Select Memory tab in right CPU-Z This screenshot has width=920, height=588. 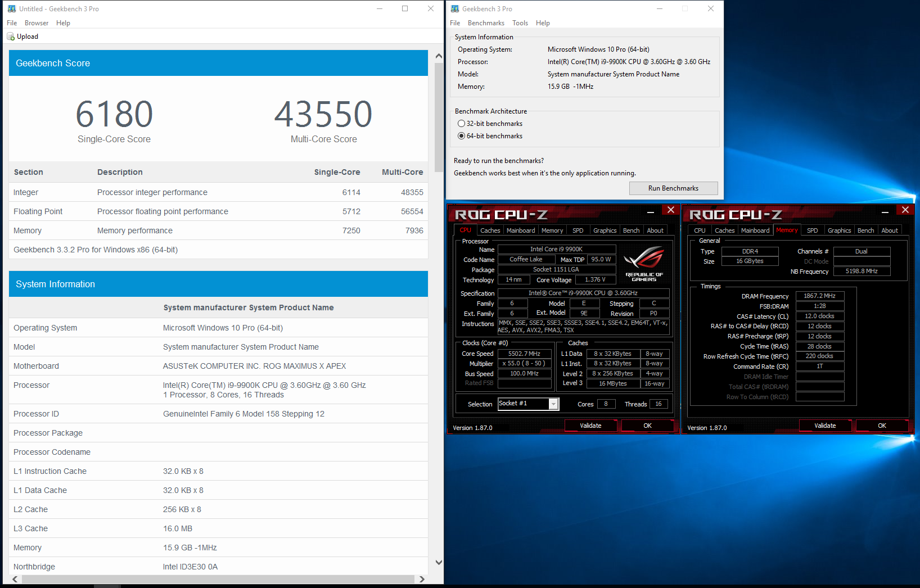pyautogui.click(x=787, y=230)
